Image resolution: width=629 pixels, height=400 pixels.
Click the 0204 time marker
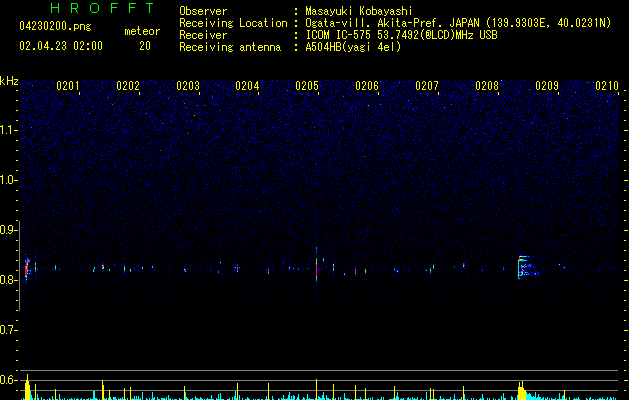(x=247, y=86)
